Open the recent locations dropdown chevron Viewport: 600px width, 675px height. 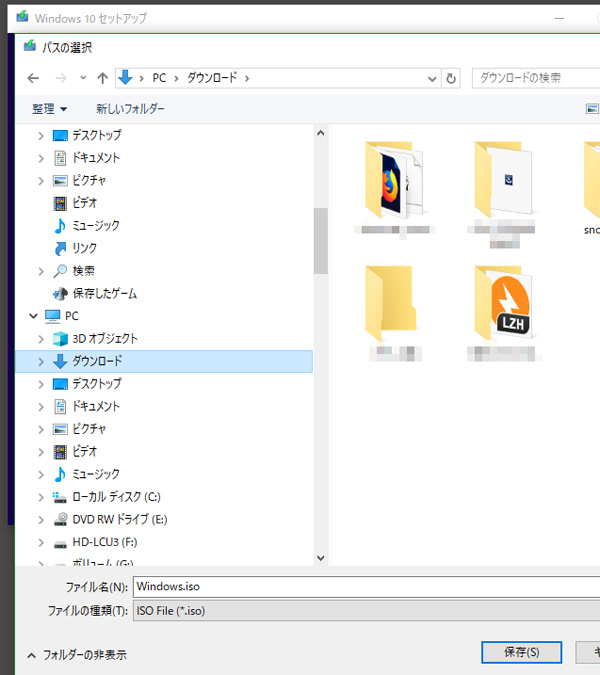83,78
